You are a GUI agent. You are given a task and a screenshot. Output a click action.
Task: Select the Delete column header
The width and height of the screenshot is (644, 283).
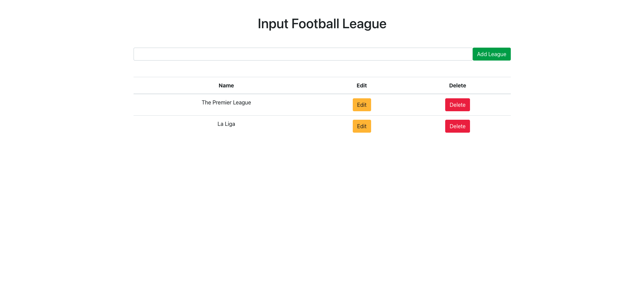(x=457, y=85)
